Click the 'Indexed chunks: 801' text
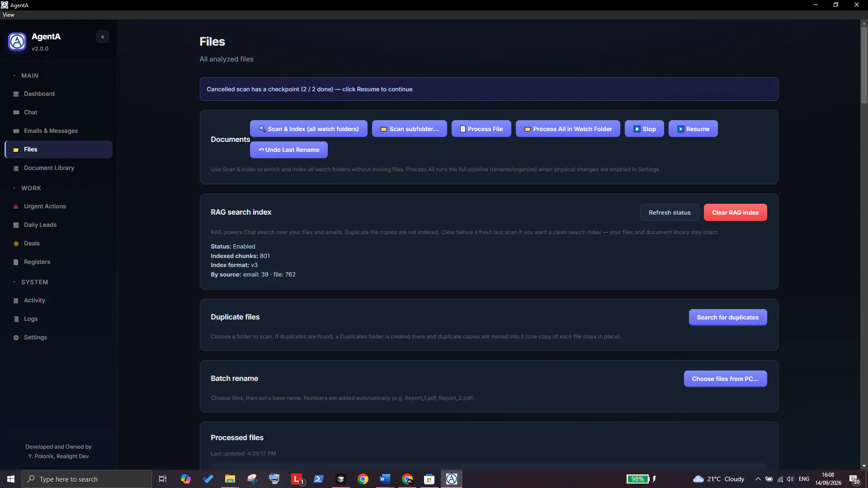 (240, 256)
